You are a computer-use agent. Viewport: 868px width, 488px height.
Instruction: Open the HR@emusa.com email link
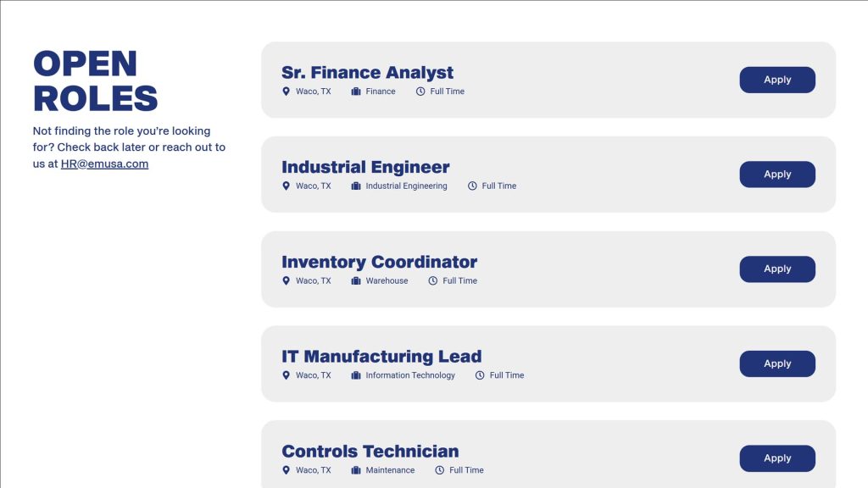pos(104,164)
